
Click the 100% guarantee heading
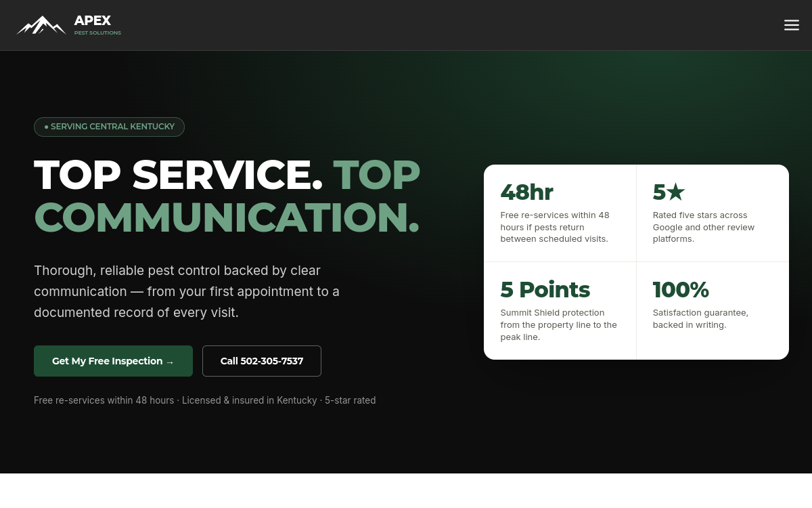click(x=681, y=290)
